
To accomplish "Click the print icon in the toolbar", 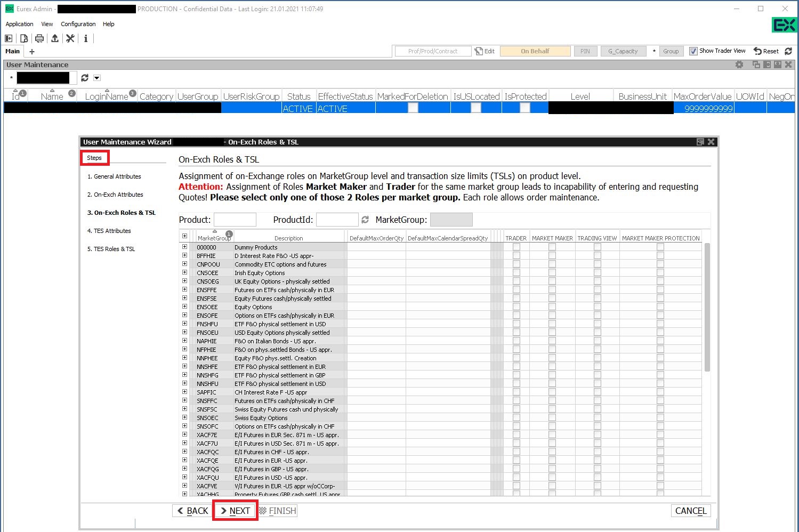I will [x=39, y=38].
